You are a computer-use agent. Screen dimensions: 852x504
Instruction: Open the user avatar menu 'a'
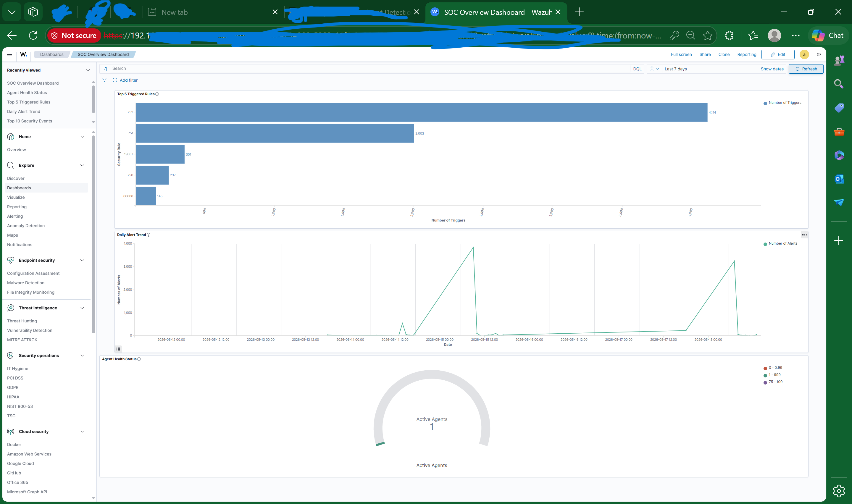pyautogui.click(x=804, y=54)
